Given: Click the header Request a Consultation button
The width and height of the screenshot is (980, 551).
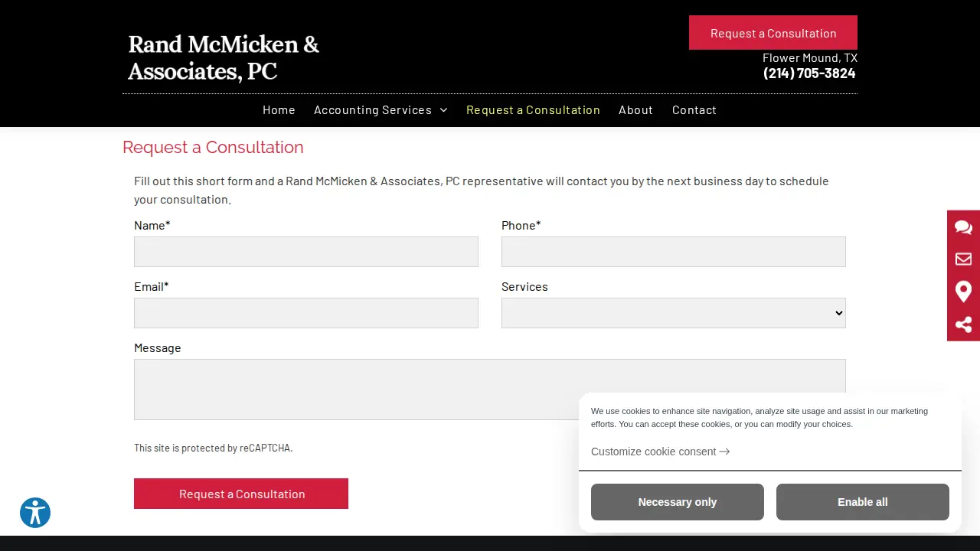Looking at the screenshot, I should point(773,33).
